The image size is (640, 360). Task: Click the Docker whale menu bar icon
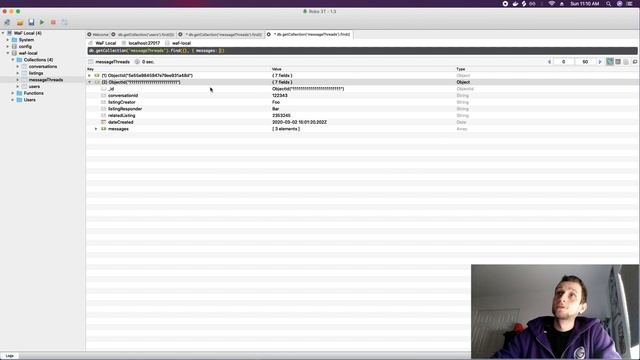pyautogui.click(x=515, y=4)
